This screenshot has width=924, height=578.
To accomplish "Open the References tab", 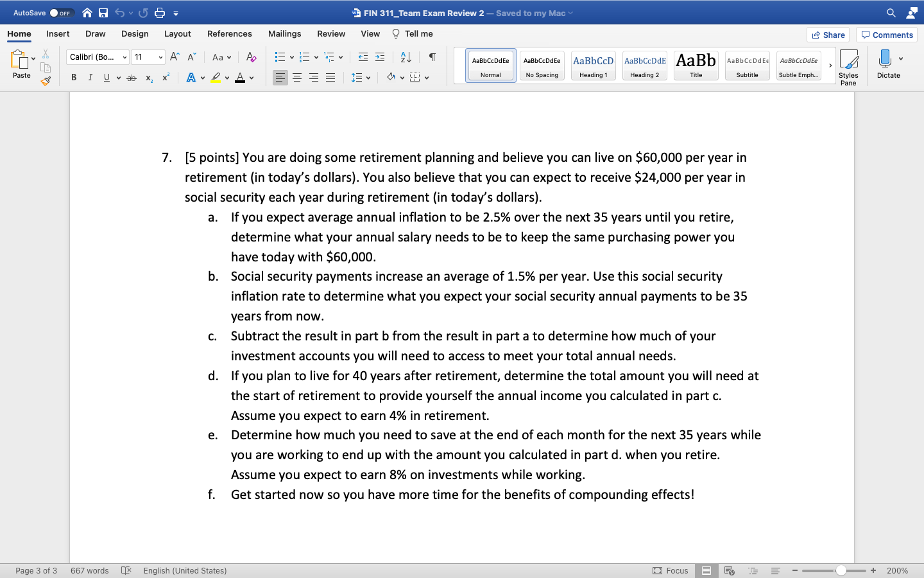I will 230,33.
